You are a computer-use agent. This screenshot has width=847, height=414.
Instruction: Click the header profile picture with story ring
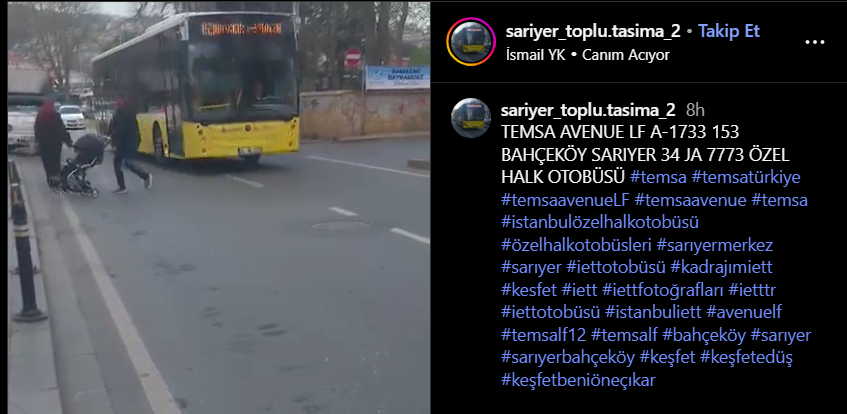click(471, 42)
